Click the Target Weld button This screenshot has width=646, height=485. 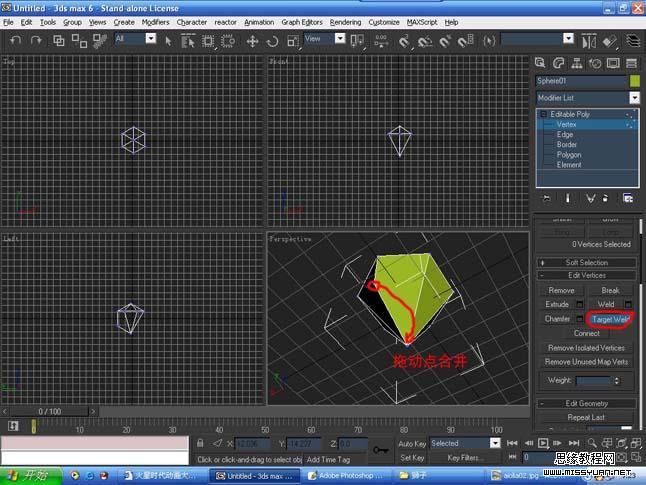click(x=610, y=319)
